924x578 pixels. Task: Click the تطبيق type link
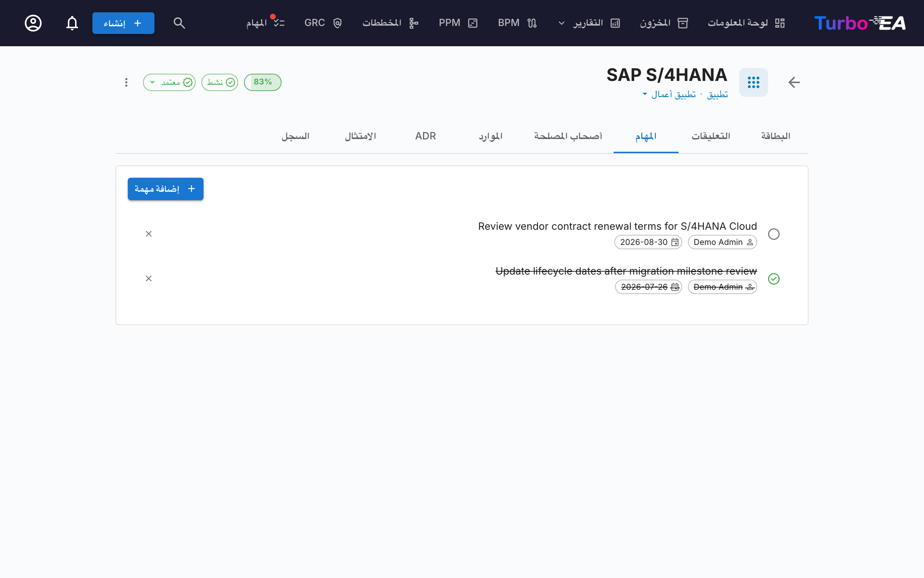click(717, 94)
